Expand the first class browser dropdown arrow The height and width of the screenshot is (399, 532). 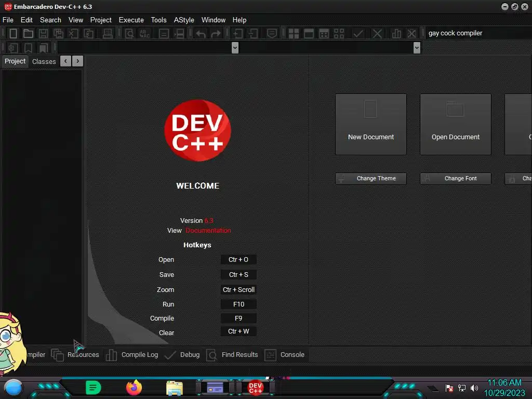235,47
